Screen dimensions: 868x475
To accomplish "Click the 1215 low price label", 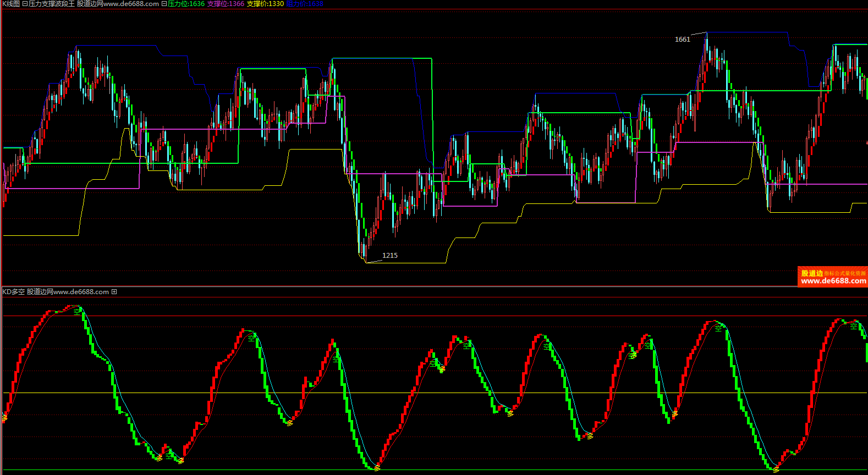I will click(x=389, y=256).
